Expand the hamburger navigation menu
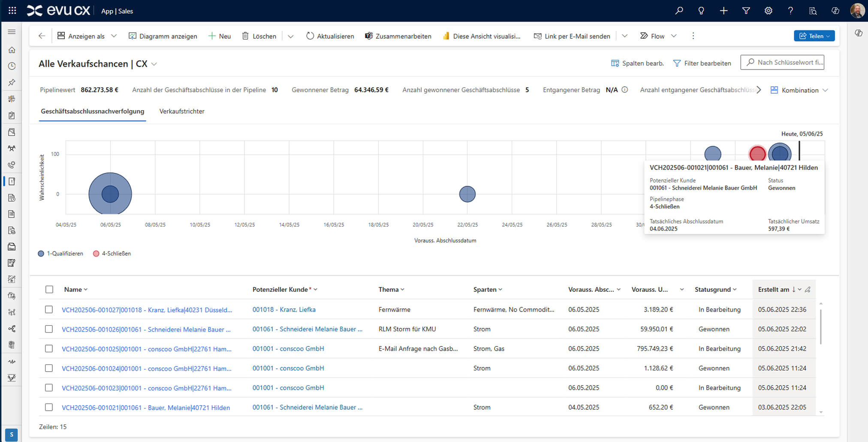This screenshot has height=442, width=868. (12, 32)
